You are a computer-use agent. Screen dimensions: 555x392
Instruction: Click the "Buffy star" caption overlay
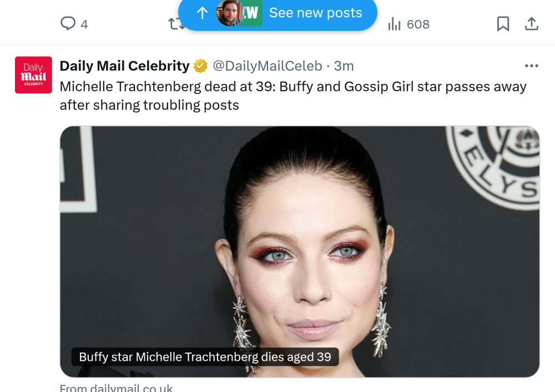[x=205, y=357]
